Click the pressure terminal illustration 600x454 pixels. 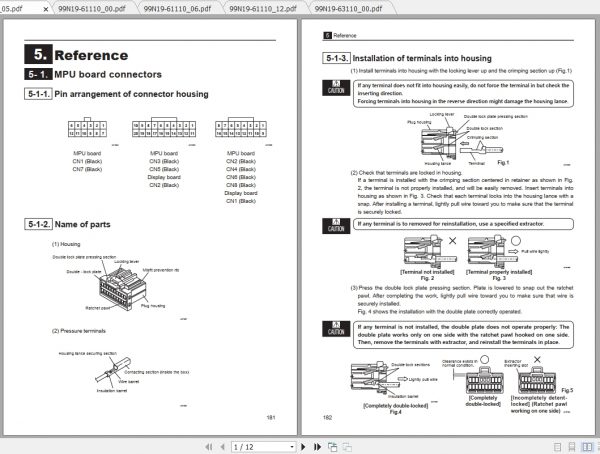pos(113,370)
